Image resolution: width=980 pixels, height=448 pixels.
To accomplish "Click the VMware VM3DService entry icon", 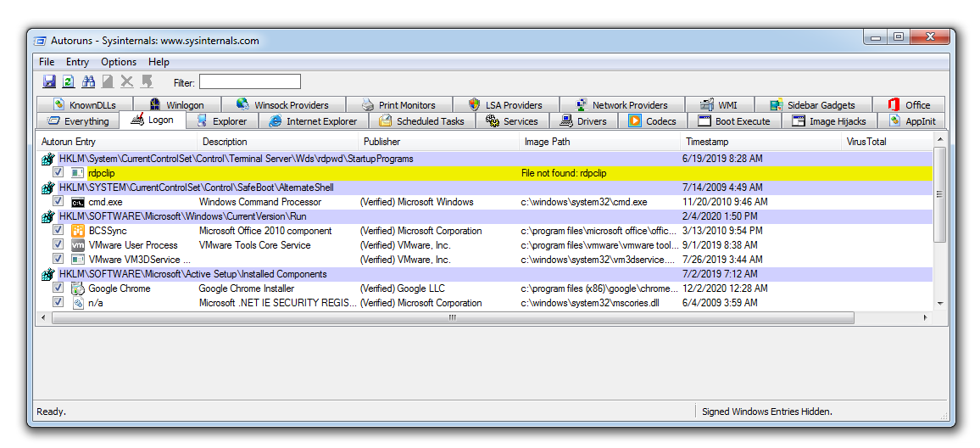I will [x=77, y=260].
